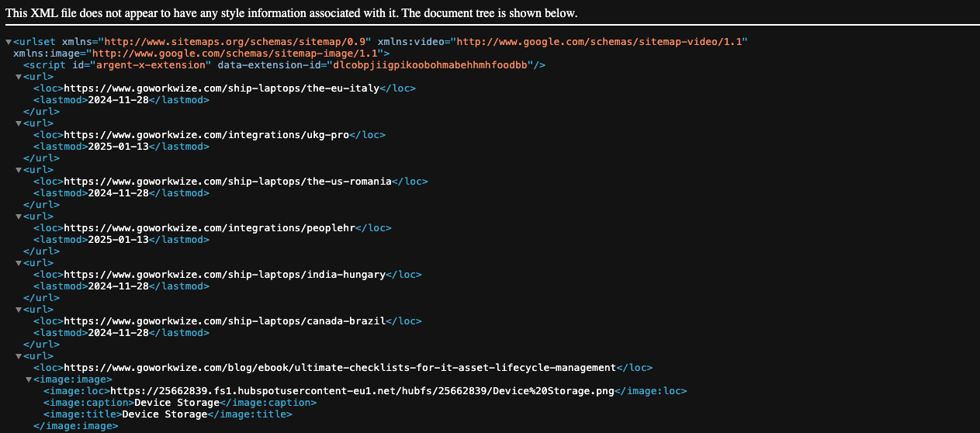This screenshot has width=980, height=433.
Task: Collapse the image:image node
Action: click(29, 379)
